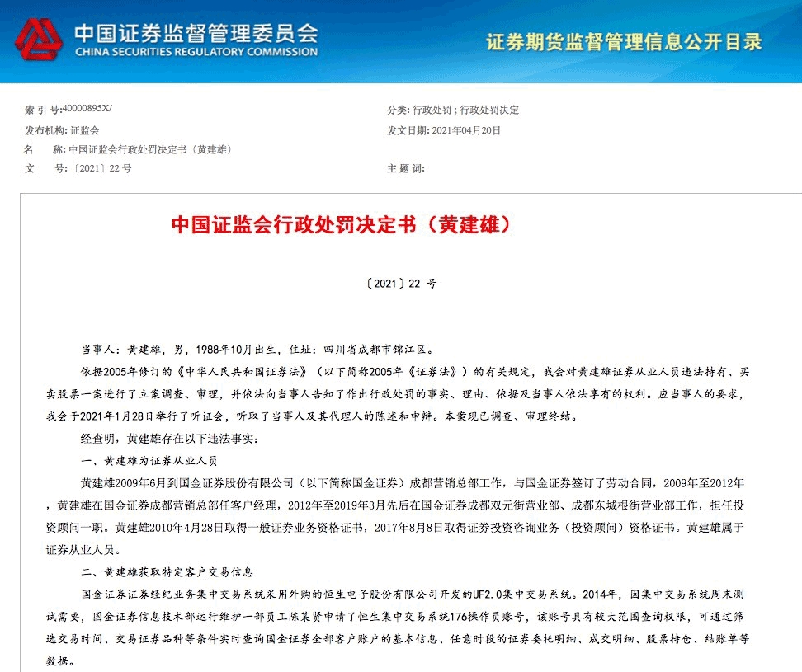The image size is (802, 672).
Task: Click the 证券期货监督管理信息公开目录 banner text
Action: [x=624, y=42]
